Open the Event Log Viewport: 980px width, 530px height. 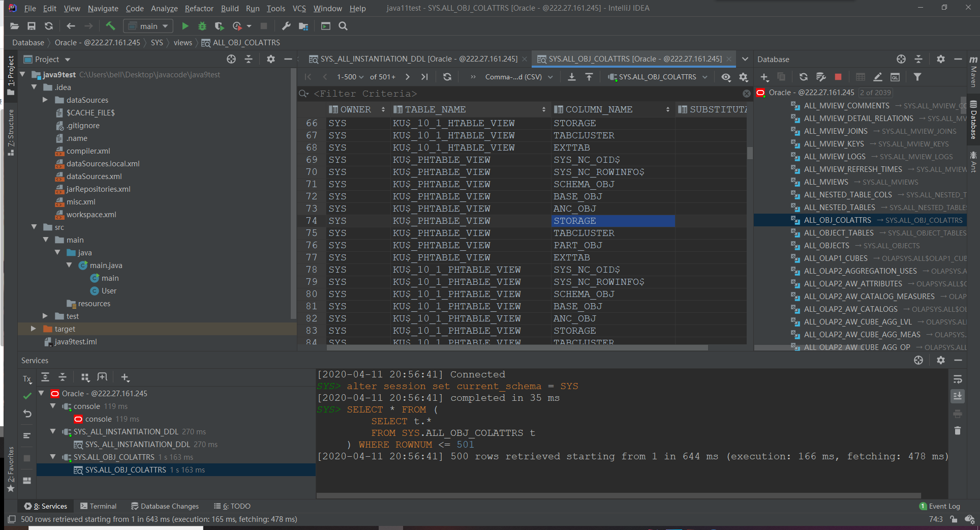pos(940,506)
